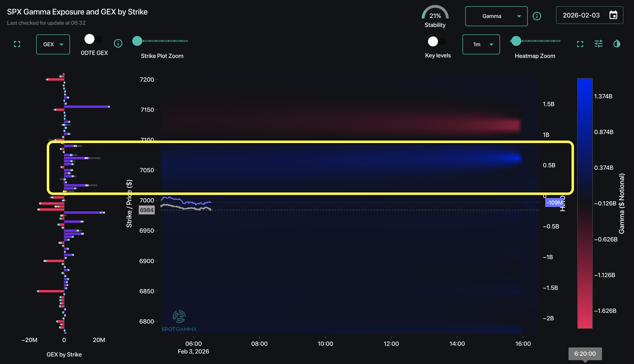Click heatmap fullscreen expand icon
The image size is (634, 364).
point(580,44)
